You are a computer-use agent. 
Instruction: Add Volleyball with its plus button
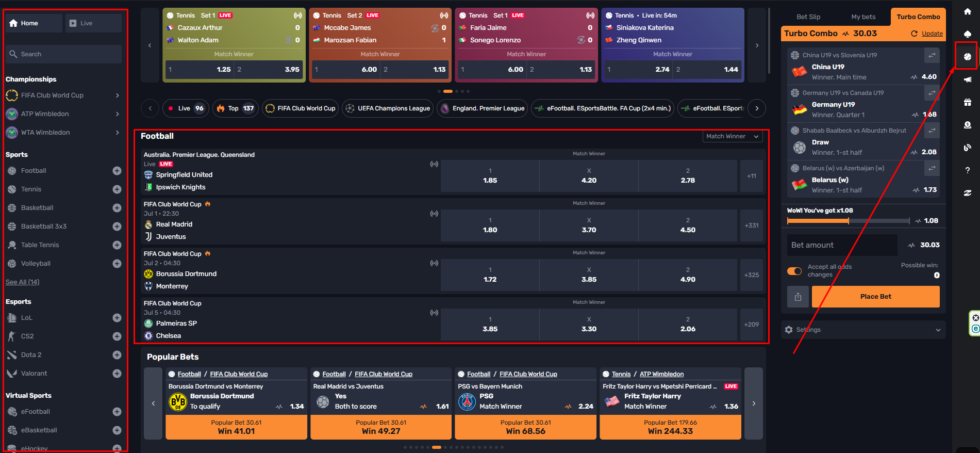pos(117,264)
